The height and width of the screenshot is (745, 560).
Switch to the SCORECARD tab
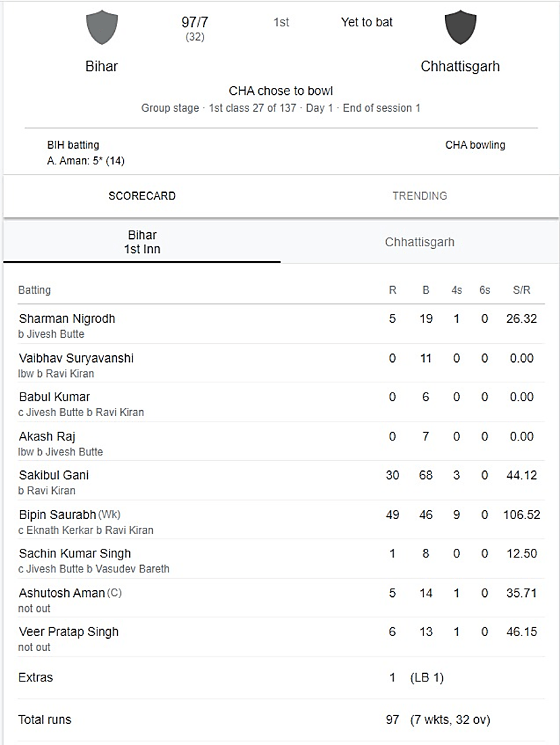(142, 196)
